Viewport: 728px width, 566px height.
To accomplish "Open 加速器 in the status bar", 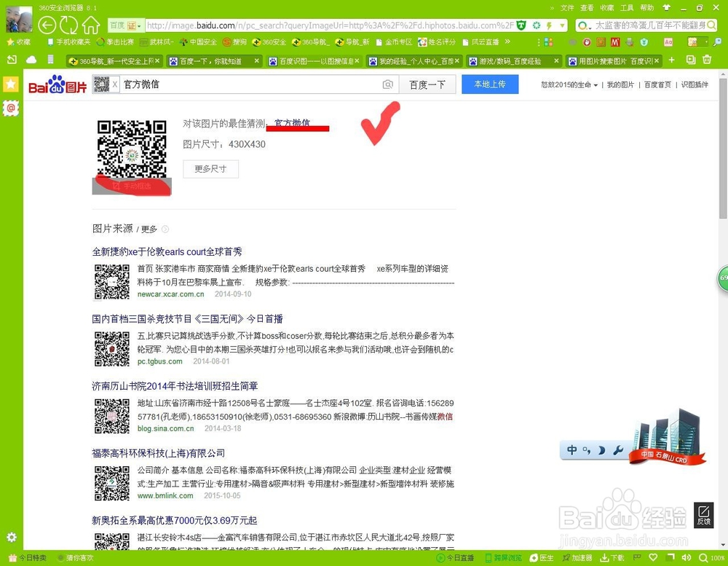I will tap(577, 558).
